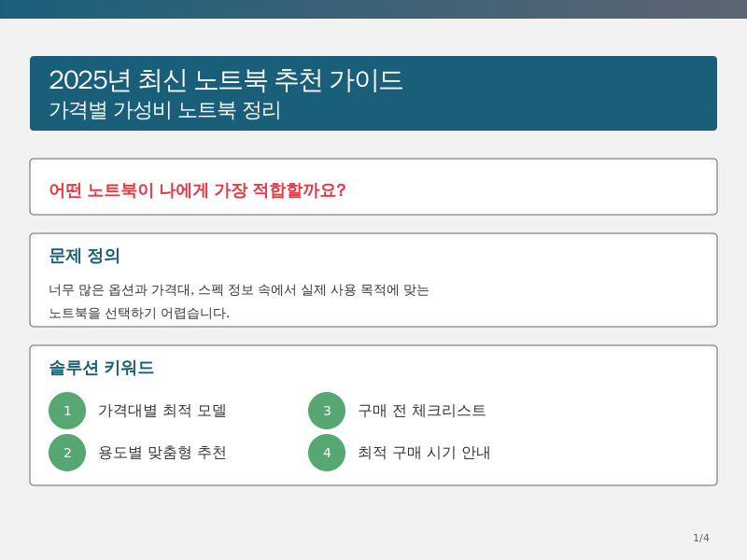Click the keyword '최적 구매 시기 안내'
747x560 pixels.
click(424, 453)
